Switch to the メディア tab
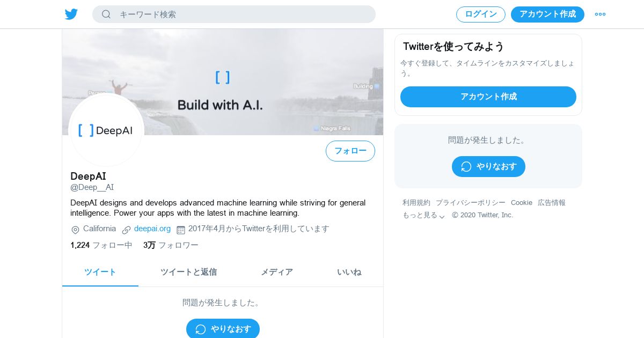The height and width of the screenshot is (338, 644). click(x=277, y=272)
